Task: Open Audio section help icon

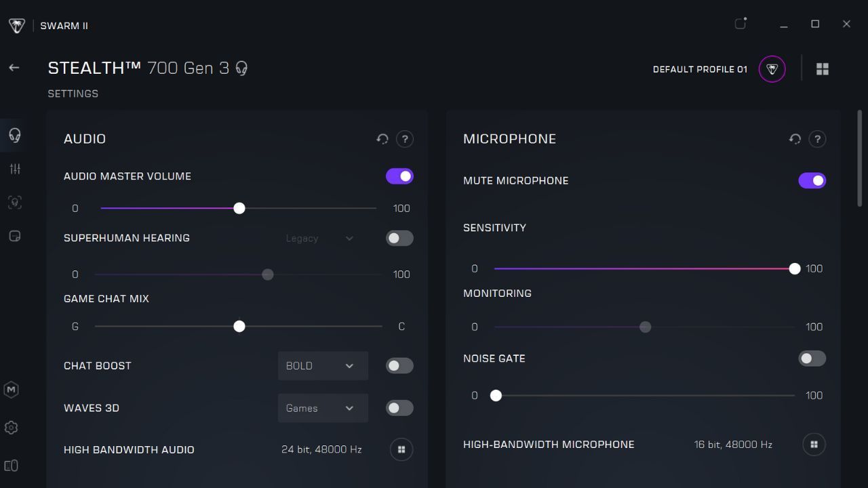Action: [x=405, y=139]
